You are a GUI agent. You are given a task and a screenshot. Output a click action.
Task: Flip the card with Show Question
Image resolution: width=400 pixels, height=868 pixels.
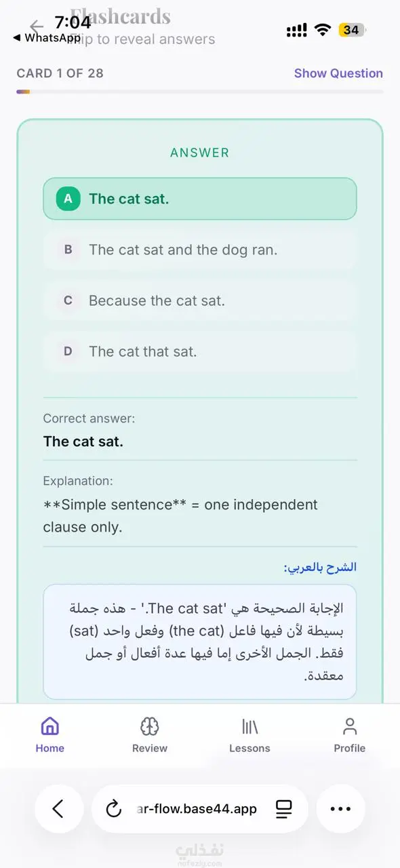(338, 73)
